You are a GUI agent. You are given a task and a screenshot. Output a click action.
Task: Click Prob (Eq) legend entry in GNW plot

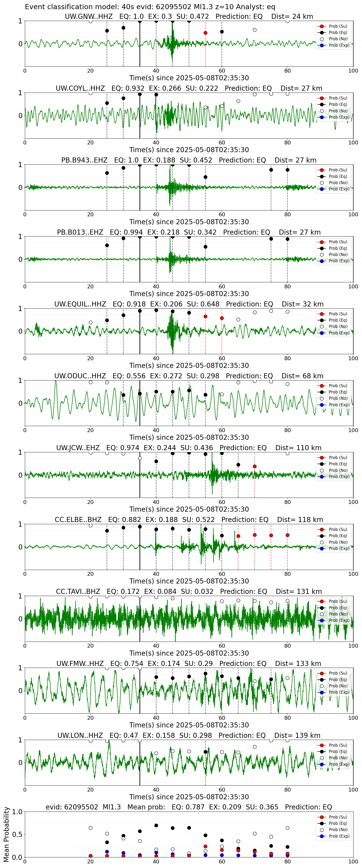pos(333,33)
